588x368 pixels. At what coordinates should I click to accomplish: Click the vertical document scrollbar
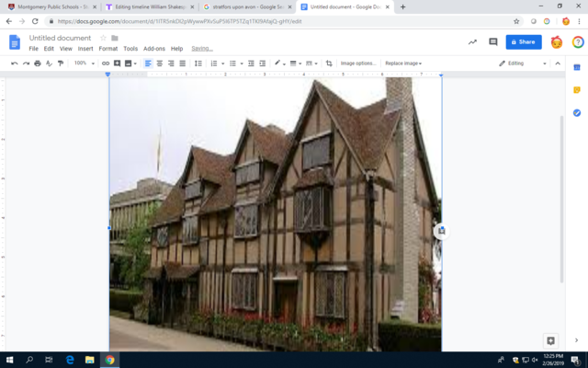pos(561,199)
